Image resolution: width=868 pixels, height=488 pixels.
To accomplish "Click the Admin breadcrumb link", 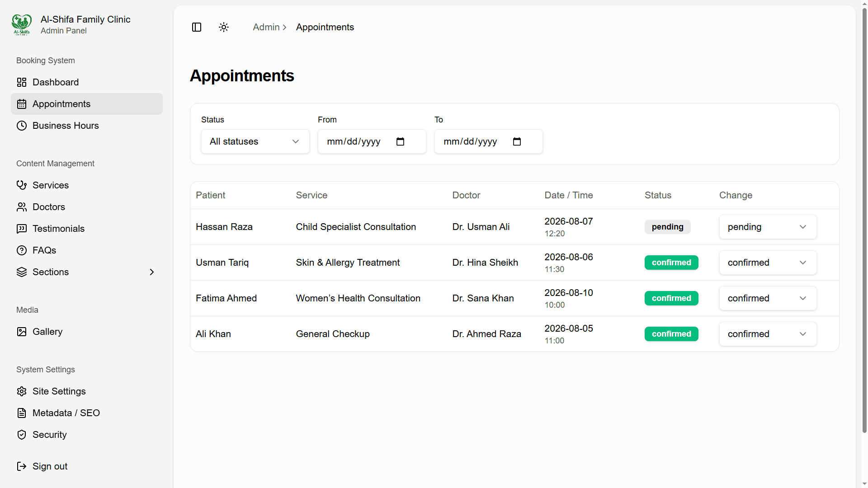I will [x=266, y=27].
